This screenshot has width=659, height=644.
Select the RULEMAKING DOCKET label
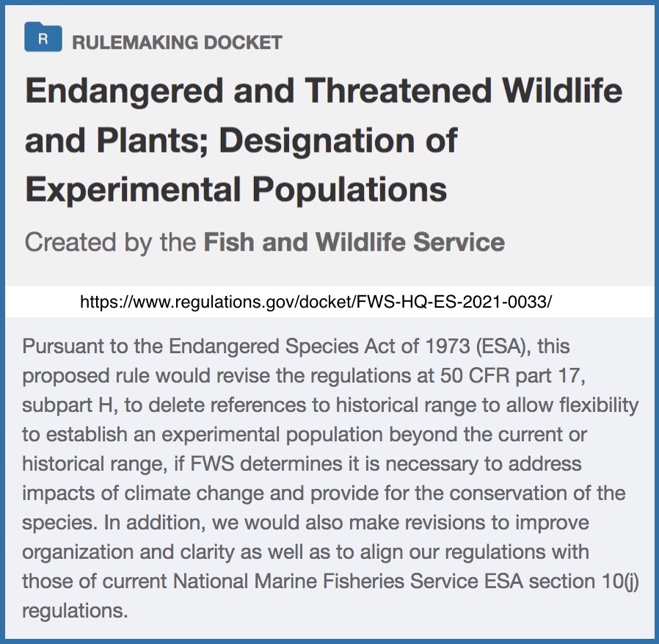(177, 43)
